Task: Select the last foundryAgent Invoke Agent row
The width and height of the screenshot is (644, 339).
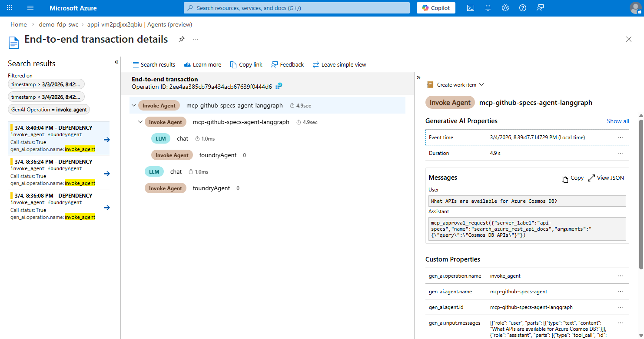Action: tap(267, 188)
